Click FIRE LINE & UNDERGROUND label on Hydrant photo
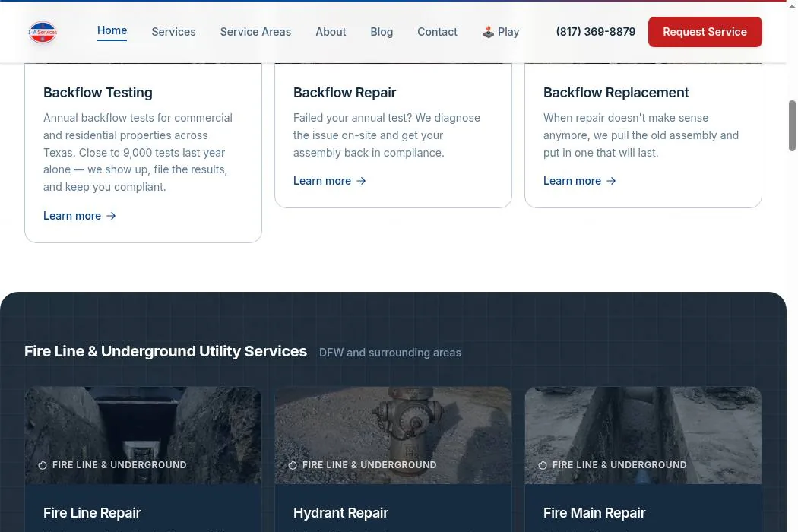This screenshot has height=532, width=798. pyautogui.click(x=369, y=465)
